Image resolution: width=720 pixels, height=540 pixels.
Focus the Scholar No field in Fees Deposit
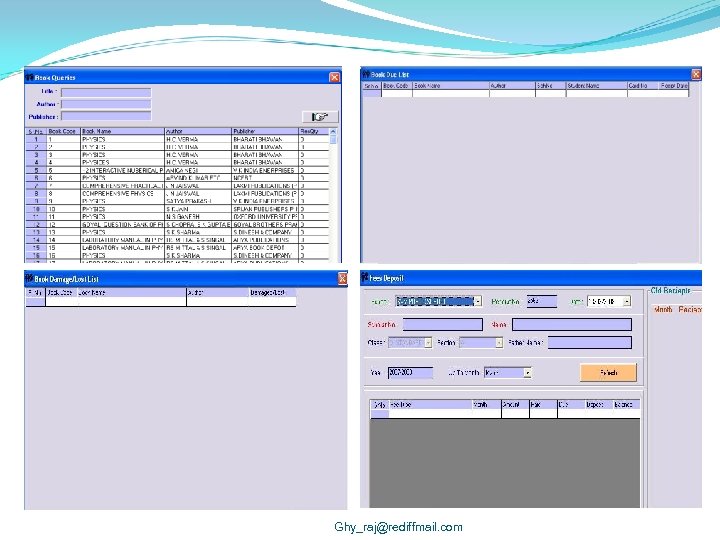click(443, 325)
